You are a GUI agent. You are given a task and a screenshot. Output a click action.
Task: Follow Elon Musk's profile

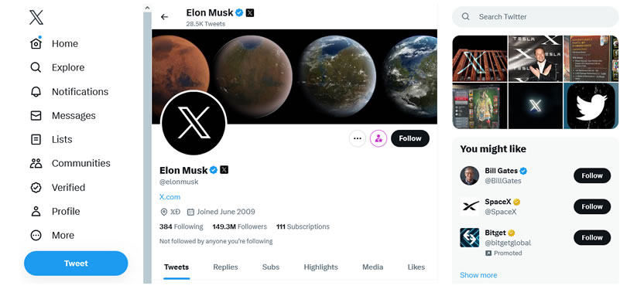410,138
